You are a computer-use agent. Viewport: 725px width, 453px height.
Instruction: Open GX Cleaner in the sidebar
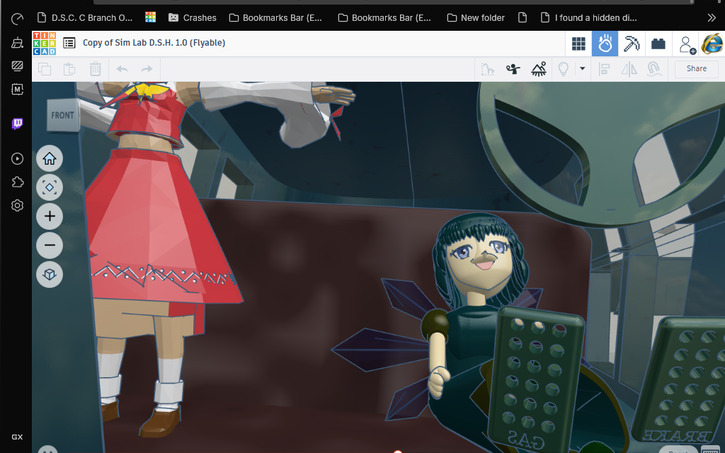pyautogui.click(x=17, y=42)
